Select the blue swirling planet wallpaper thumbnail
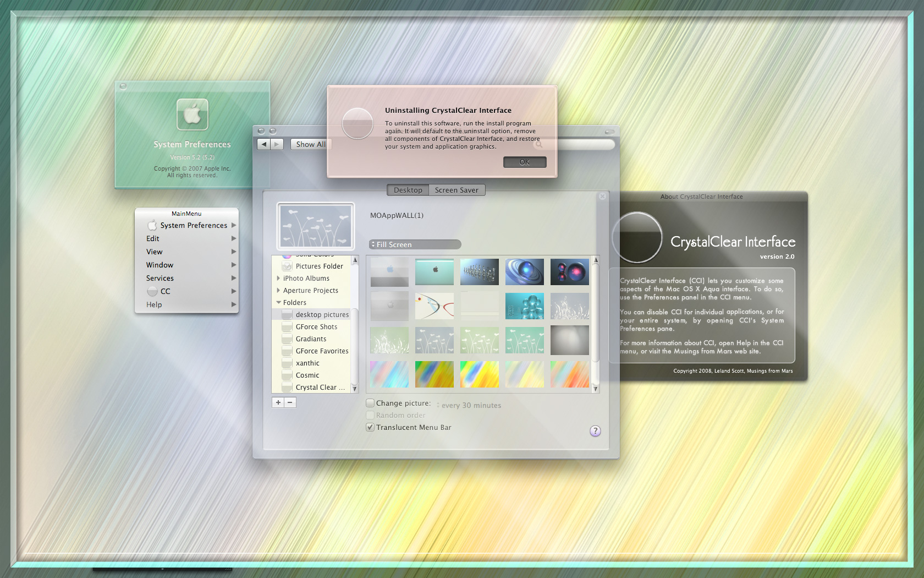Viewport: 924px width, 578px height. [x=525, y=272]
